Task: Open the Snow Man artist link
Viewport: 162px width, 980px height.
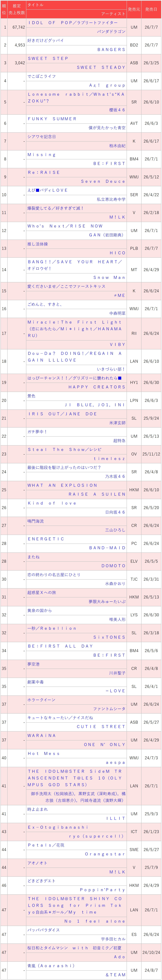Action: 109,278
